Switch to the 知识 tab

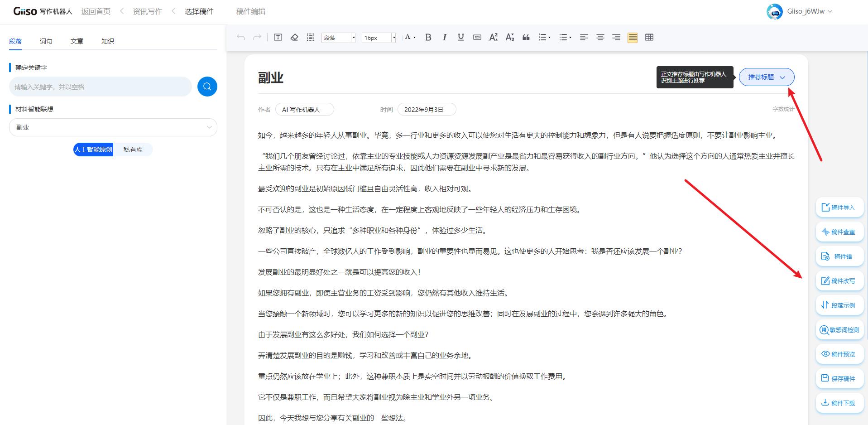click(108, 41)
